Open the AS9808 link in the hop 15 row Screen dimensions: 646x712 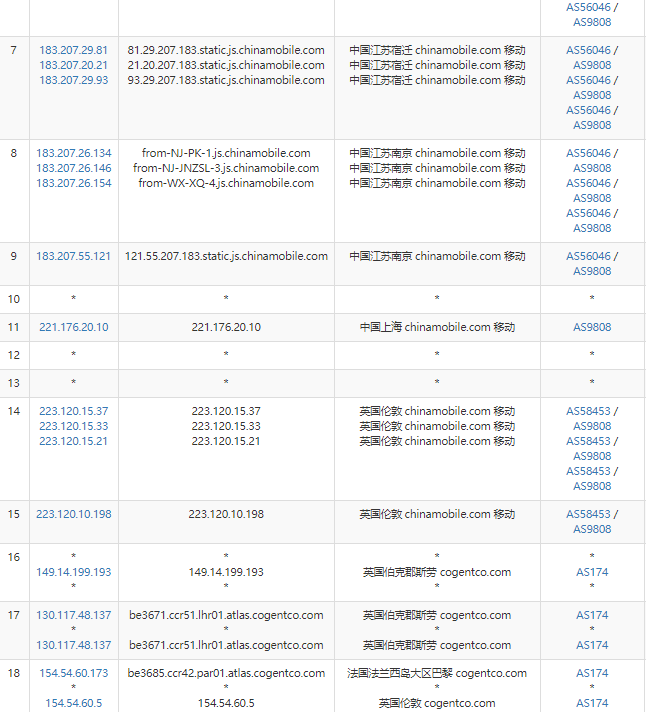point(592,529)
